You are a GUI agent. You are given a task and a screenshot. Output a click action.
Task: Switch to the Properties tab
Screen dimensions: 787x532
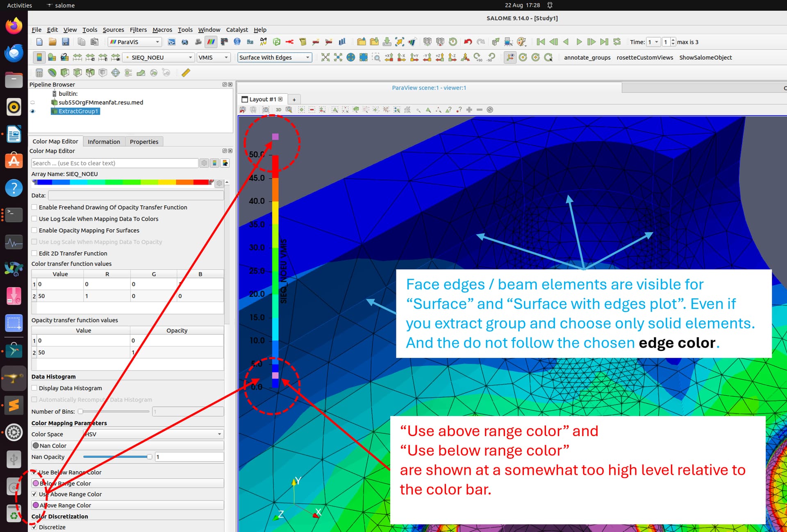144,141
